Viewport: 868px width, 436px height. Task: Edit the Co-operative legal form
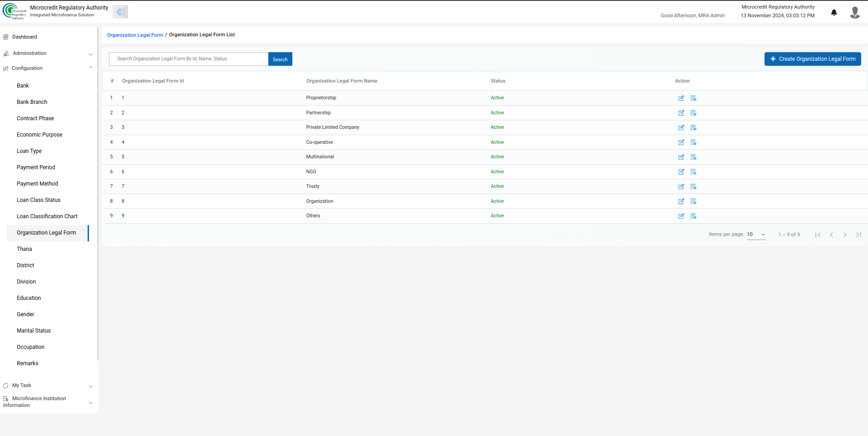click(681, 142)
